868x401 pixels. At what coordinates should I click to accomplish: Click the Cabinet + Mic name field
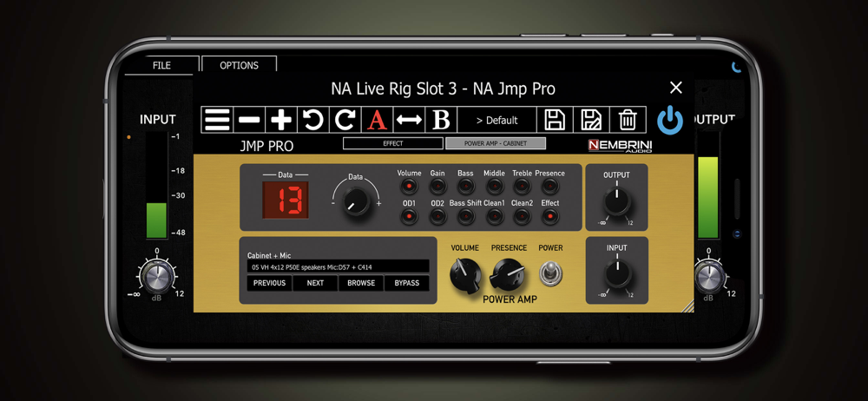tap(339, 266)
